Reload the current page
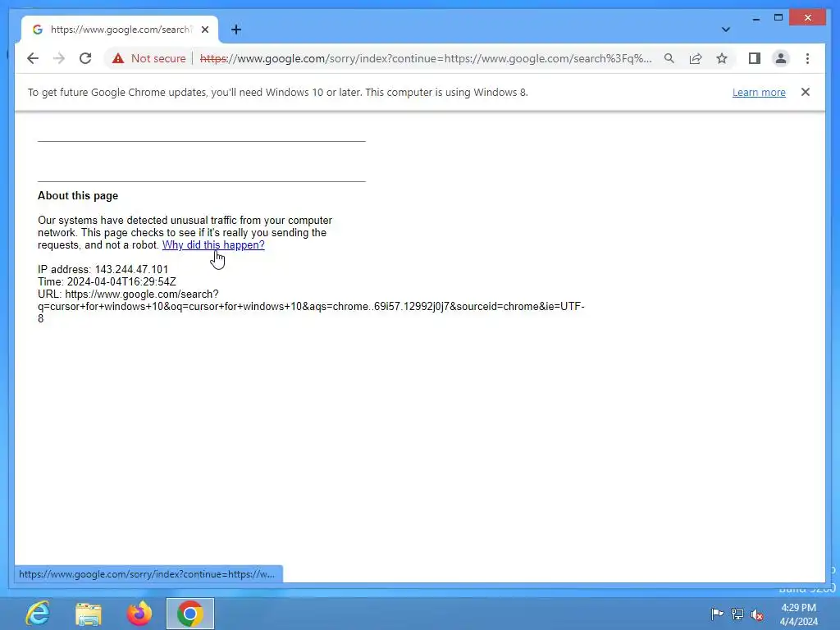 coord(85,58)
